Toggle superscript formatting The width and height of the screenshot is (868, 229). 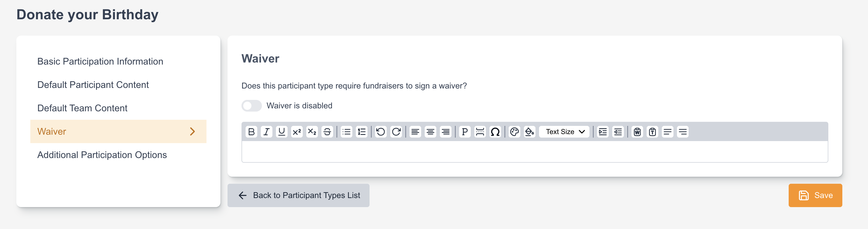(x=297, y=132)
